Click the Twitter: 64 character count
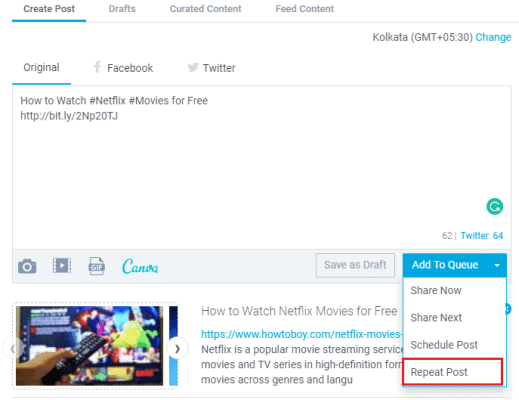 482,236
